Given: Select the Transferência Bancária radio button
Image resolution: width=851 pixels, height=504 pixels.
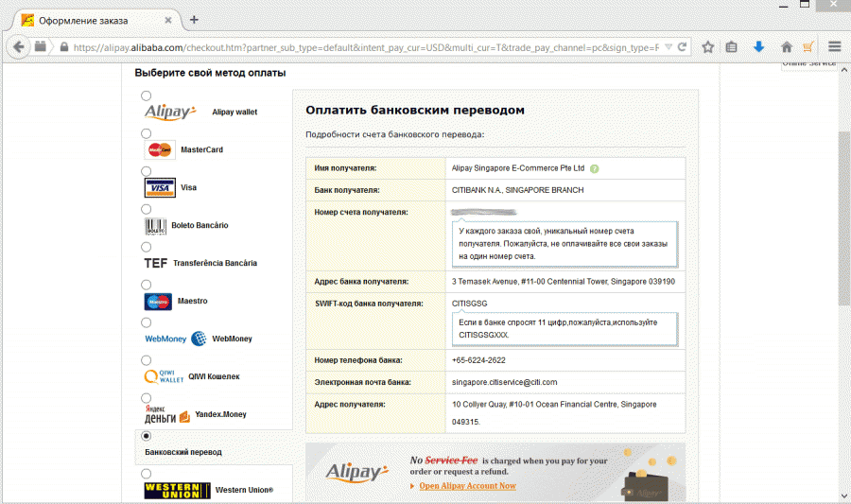Looking at the screenshot, I should 146,248.
